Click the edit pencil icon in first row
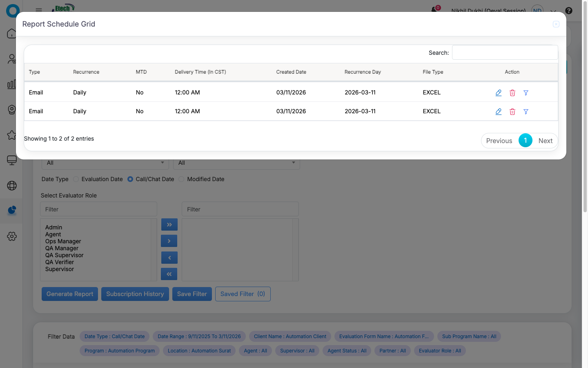Image resolution: width=588 pixels, height=368 pixels. point(498,93)
